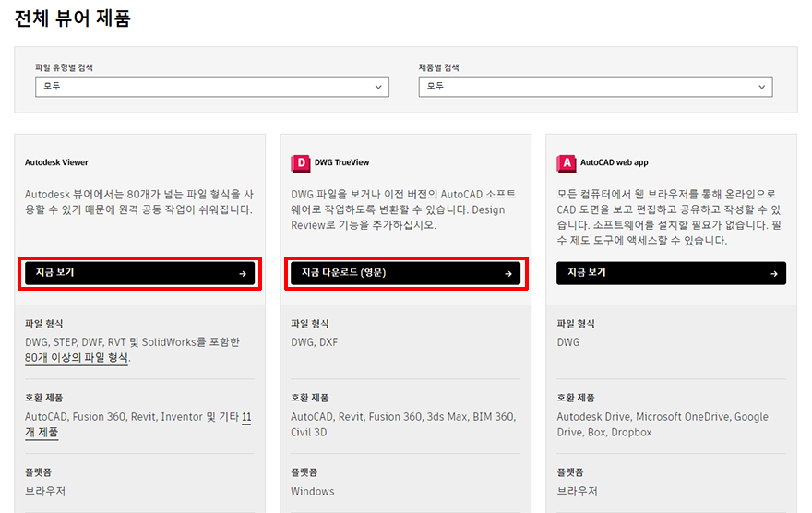Click AutoCAD, Revit, Fusion 360, 3ds Max text
Viewport: 812px width, 513px height.
tap(403, 424)
